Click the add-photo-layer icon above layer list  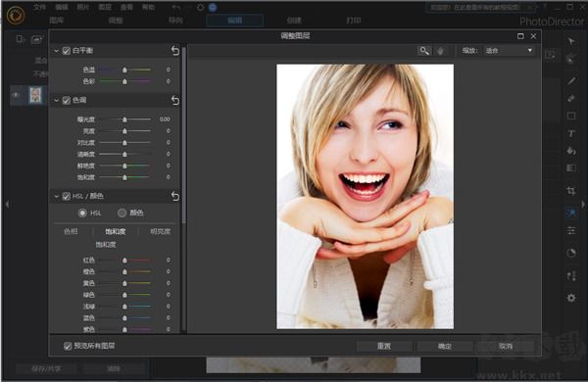tap(37, 39)
